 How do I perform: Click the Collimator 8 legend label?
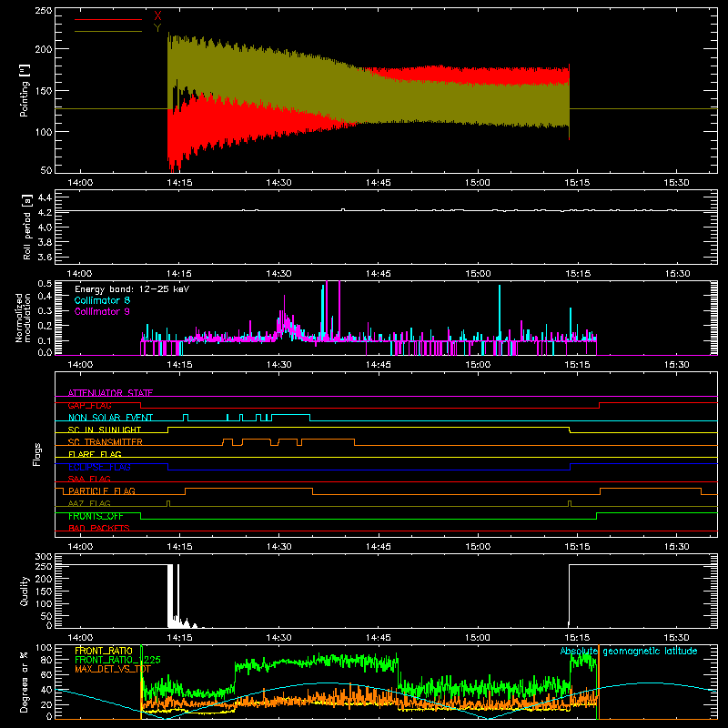coord(102,300)
